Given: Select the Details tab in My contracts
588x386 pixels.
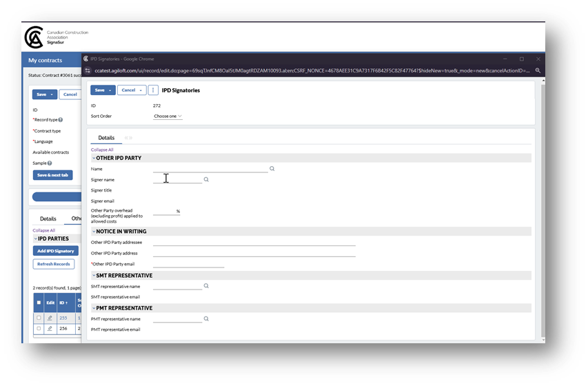Looking at the screenshot, I should [x=48, y=219].
